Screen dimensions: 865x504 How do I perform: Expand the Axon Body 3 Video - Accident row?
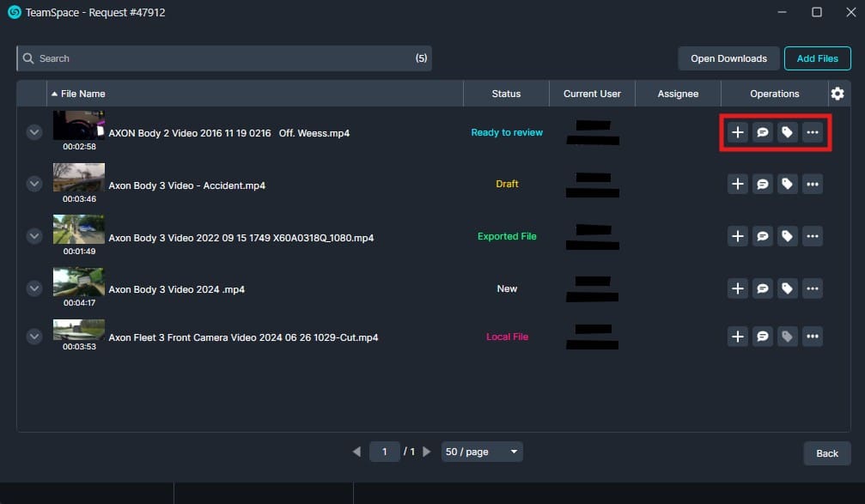(34, 184)
